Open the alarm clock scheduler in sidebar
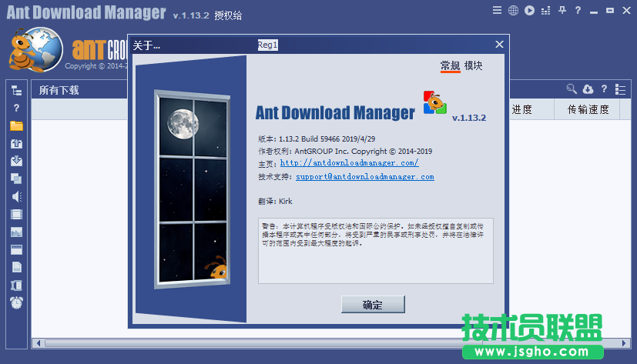 click(x=16, y=302)
